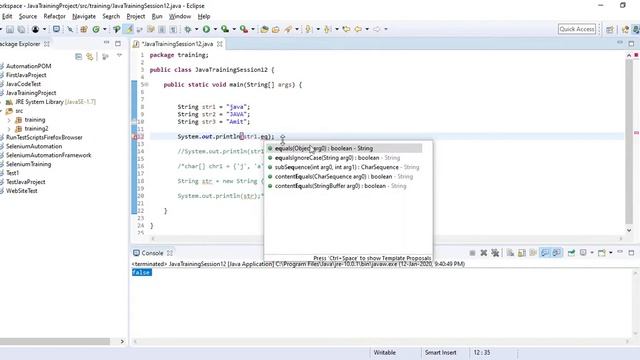Click Collapse All icon in Package Explorer
640x360 pixels.
pyautogui.click(x=78, y=57)
